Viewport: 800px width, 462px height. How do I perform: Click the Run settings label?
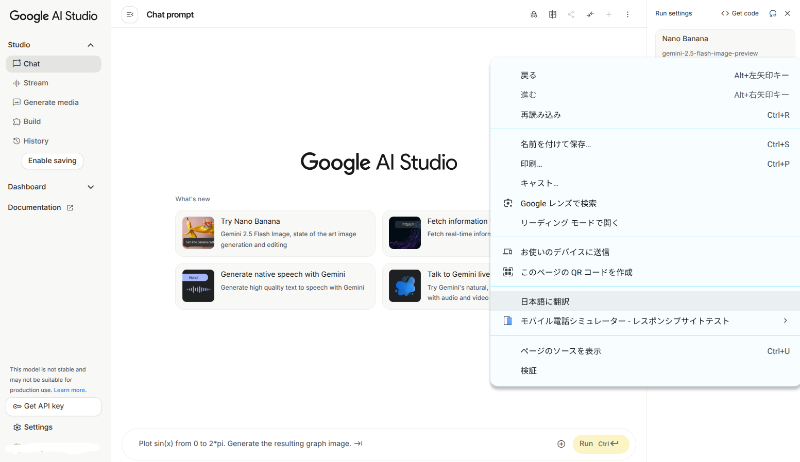point(673,13)
